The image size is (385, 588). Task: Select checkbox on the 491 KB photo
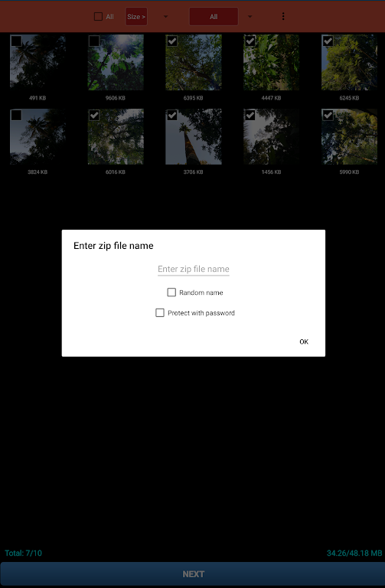(16, 41)
